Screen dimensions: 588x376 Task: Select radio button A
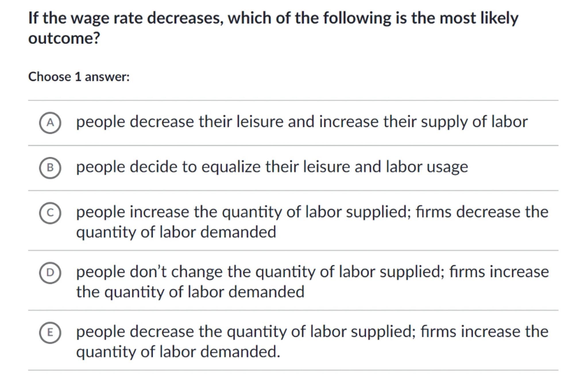[x=50, y=123]
